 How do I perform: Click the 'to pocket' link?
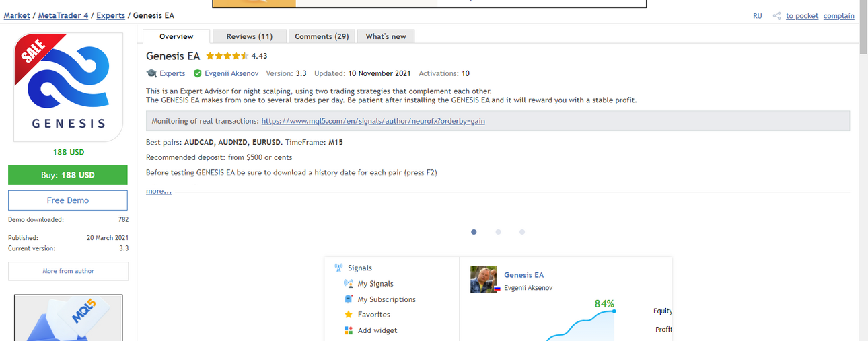point(802,16)
